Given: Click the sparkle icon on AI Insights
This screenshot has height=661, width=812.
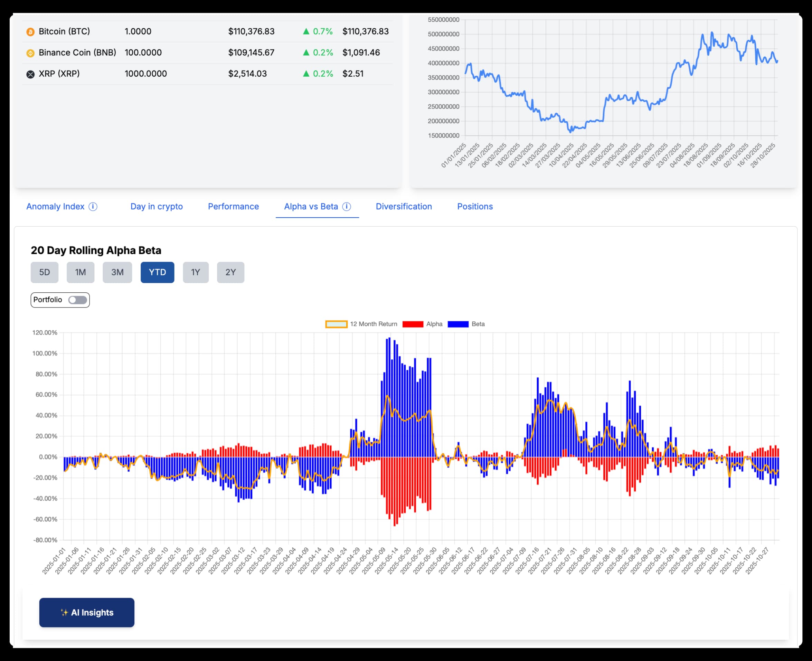Looking at the screenshot, I should tap(64, 612).
